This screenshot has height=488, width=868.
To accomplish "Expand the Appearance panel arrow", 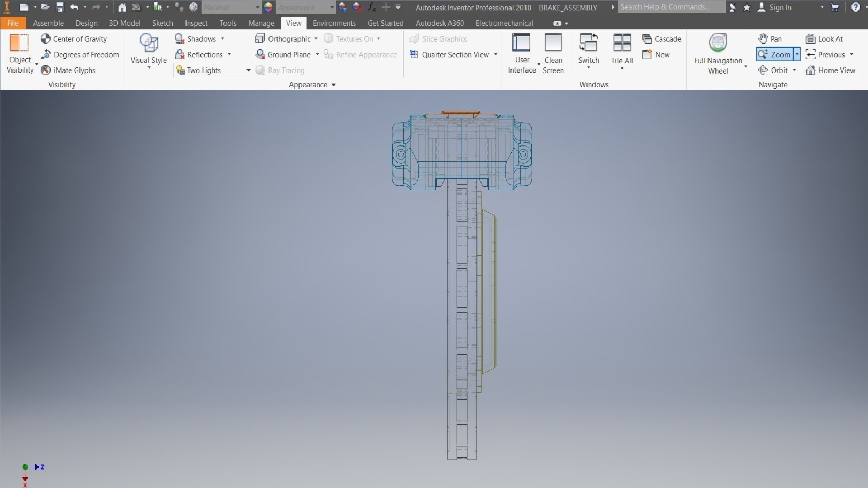I will click(x=334, y=85).
